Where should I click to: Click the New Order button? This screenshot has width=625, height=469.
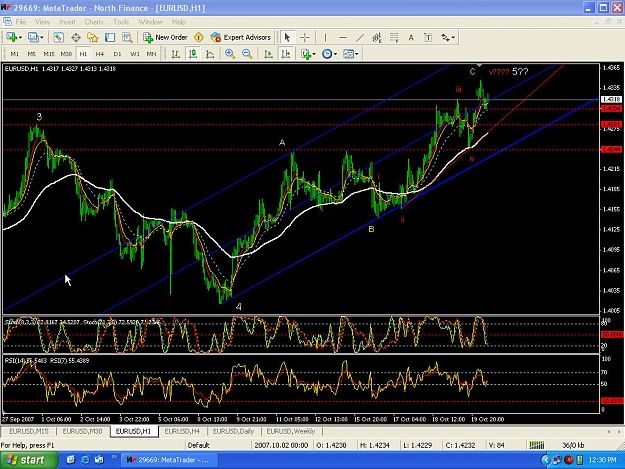pyautogui.click(x=165, y=37)
